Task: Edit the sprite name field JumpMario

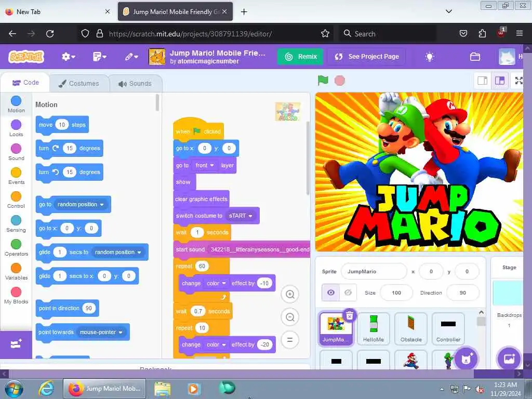Action: 374,271
